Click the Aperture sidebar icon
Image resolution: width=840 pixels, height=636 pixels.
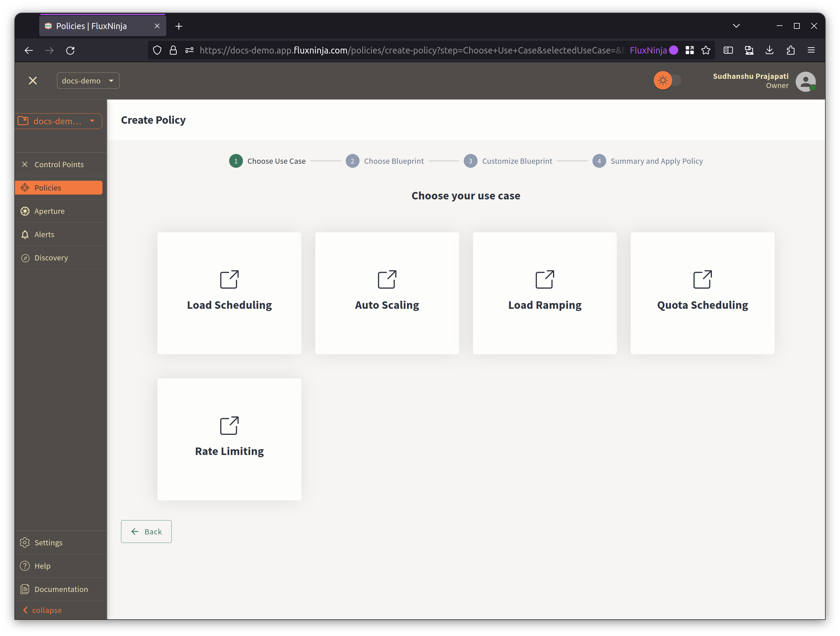[25, 210]
